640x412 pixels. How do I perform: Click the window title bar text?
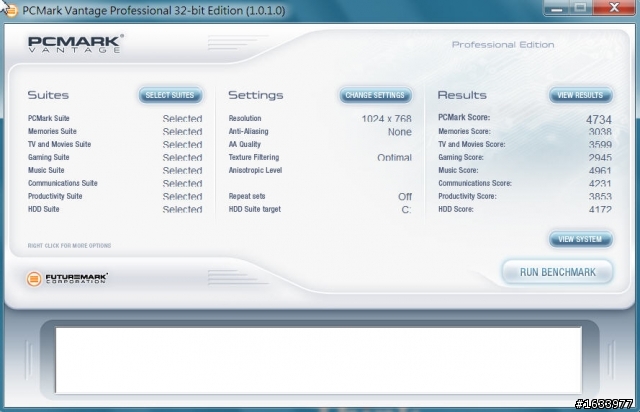[154, 11]
